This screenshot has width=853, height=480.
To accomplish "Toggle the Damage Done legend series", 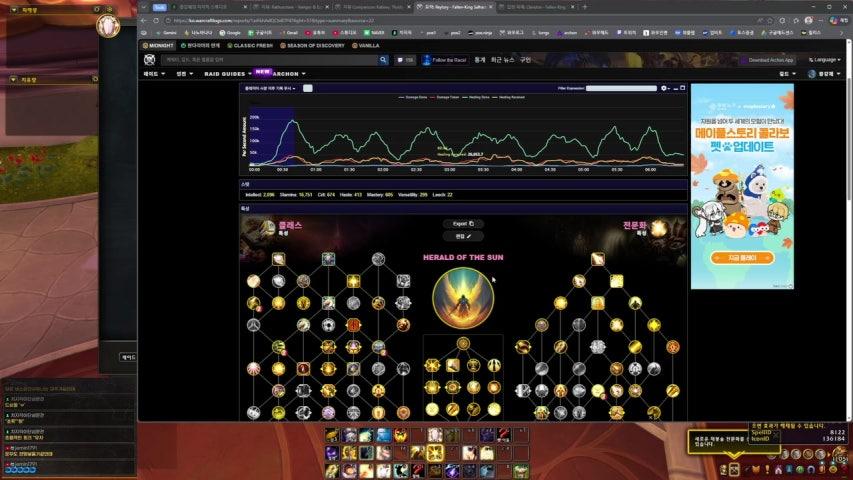I will [x=412, y=97].
